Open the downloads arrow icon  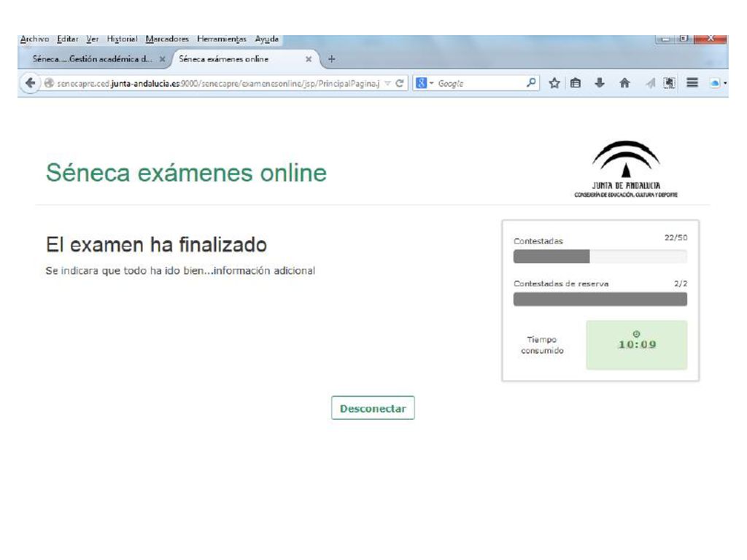600,83
